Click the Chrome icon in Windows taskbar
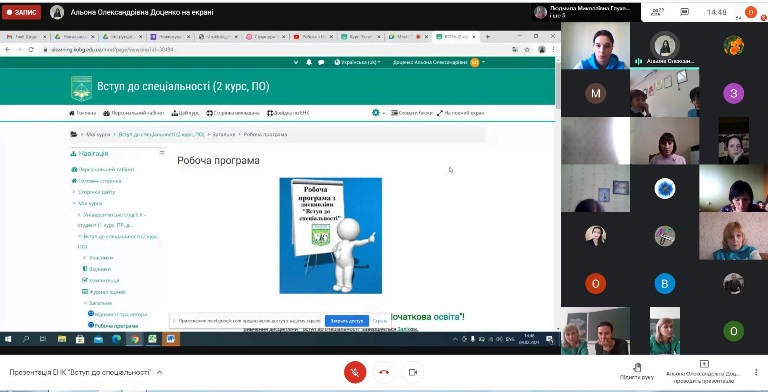This screenshot has height=392, width=768. [134, 339]
